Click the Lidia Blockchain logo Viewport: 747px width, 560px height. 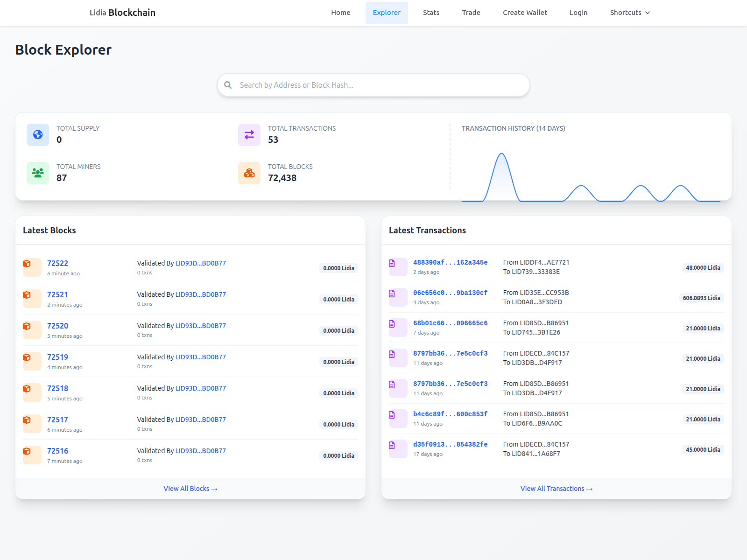tap(122, 13)
